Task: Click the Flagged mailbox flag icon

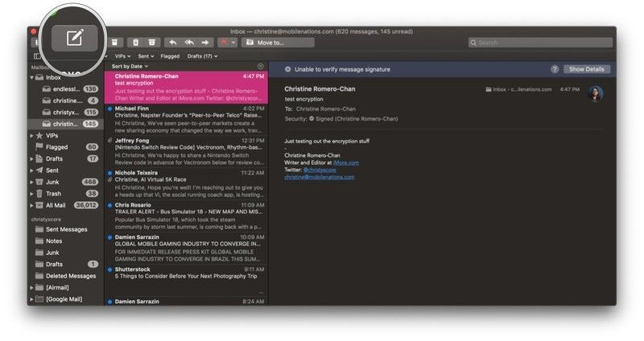Action: [x=39, y=147]
